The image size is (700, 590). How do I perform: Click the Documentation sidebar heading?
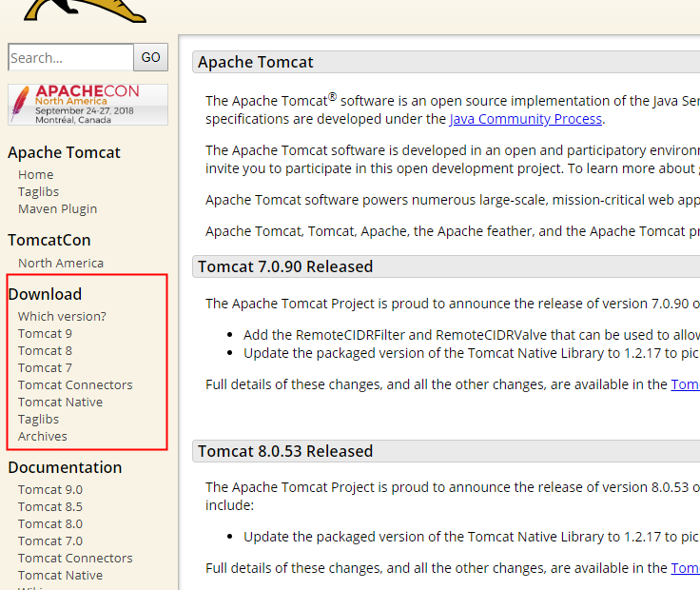[x=66, y=467]
